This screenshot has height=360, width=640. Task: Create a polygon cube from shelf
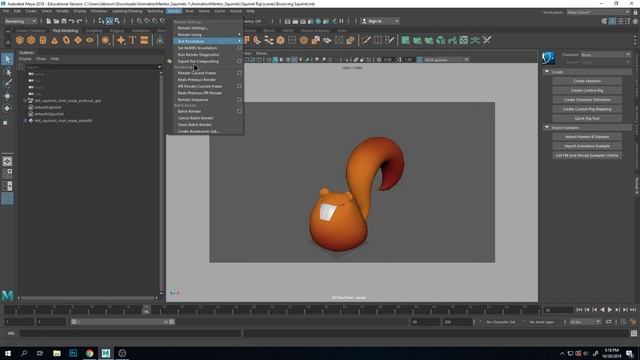[x=31, y=40]
